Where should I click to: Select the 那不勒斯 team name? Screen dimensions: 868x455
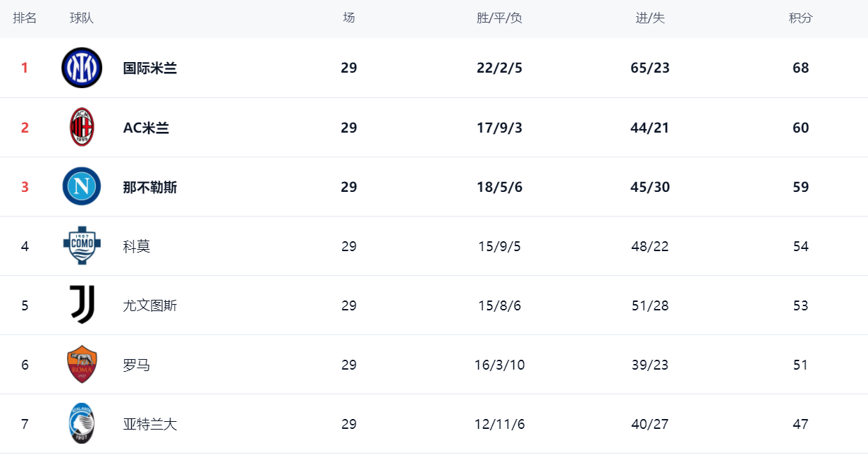pos(149,187)
